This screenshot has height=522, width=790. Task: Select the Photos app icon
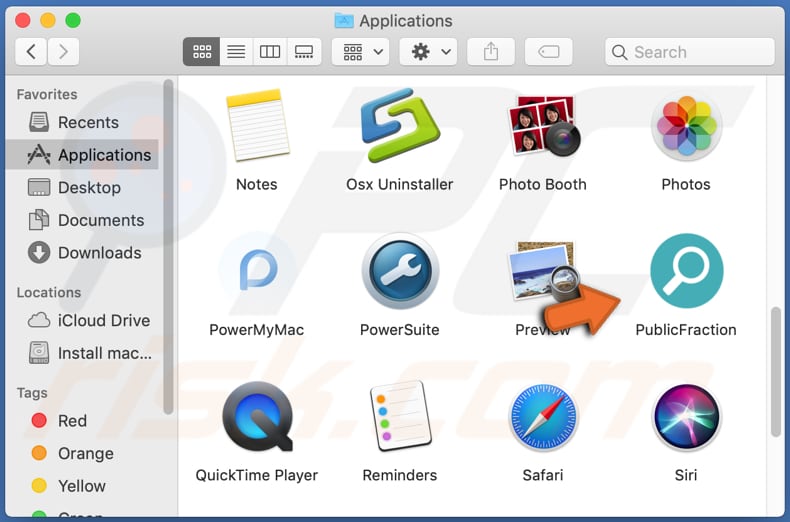click(686, 126)
